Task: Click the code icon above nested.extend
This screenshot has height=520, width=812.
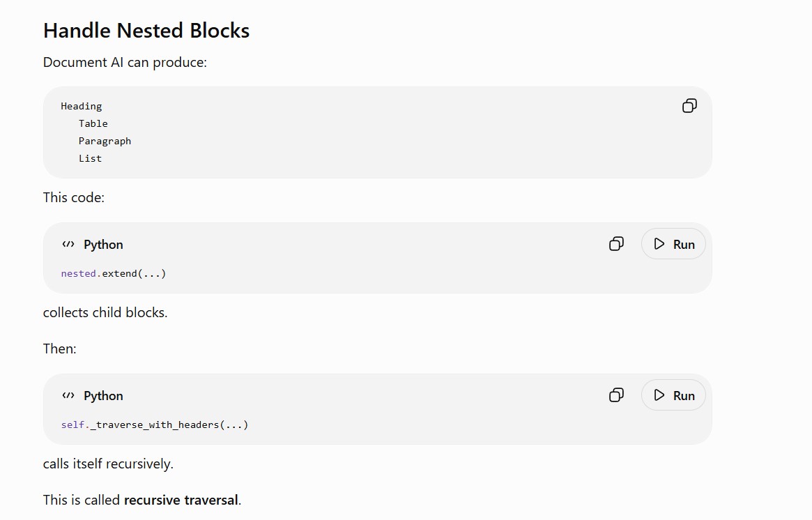Action: (x=68, y=244)
